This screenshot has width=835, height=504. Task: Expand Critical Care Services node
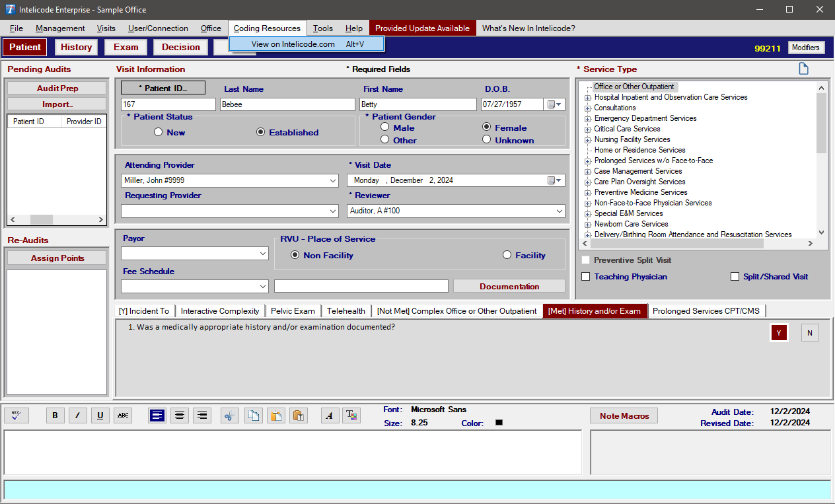click(587, 129)
